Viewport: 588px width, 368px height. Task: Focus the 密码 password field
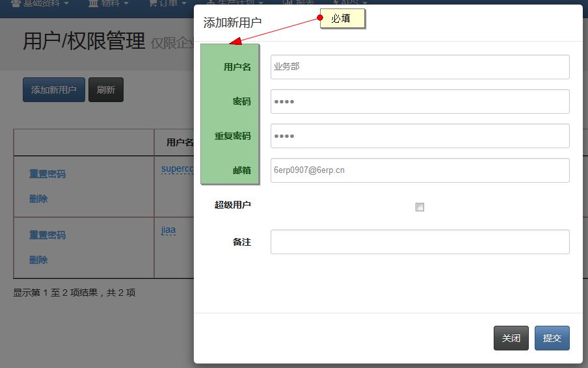pos(420,101)
